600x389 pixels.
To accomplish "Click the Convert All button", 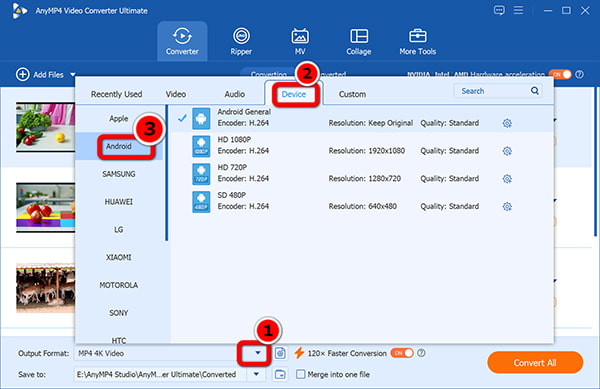I will pos(535,363).
